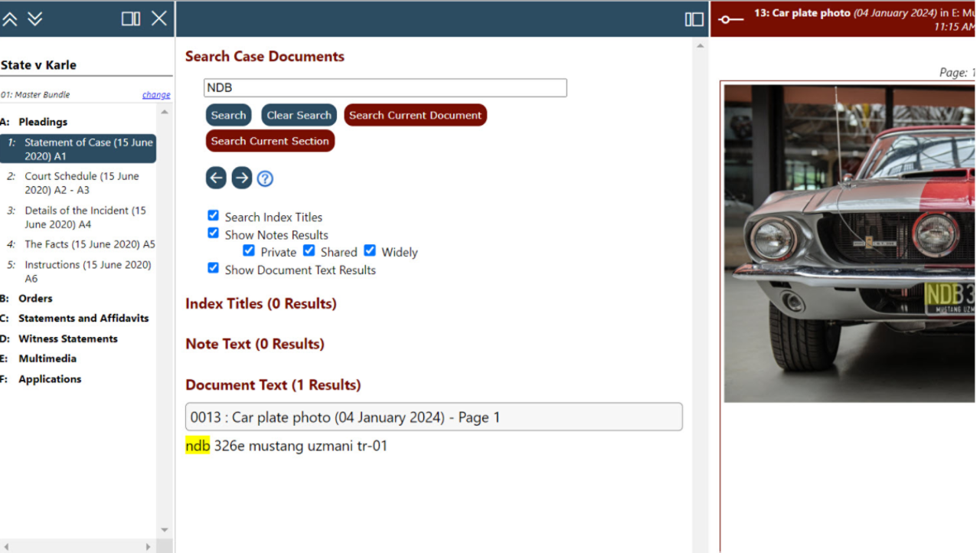Uncheck Search Index Titles checkbox
980x553 pixels.
214,216
